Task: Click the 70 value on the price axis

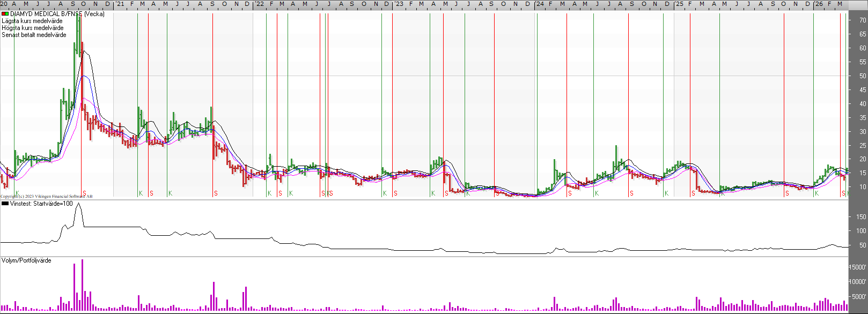Action: coord(863,20)
